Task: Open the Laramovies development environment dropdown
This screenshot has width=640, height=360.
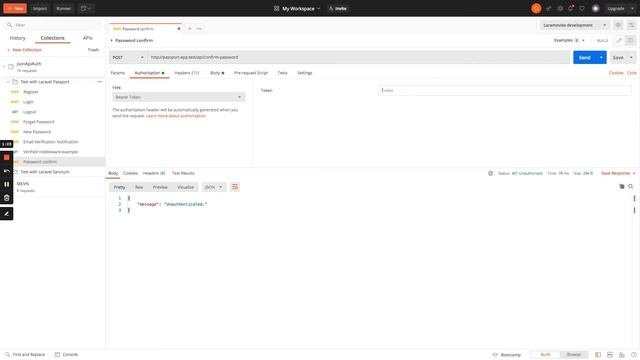Action: 574,25
